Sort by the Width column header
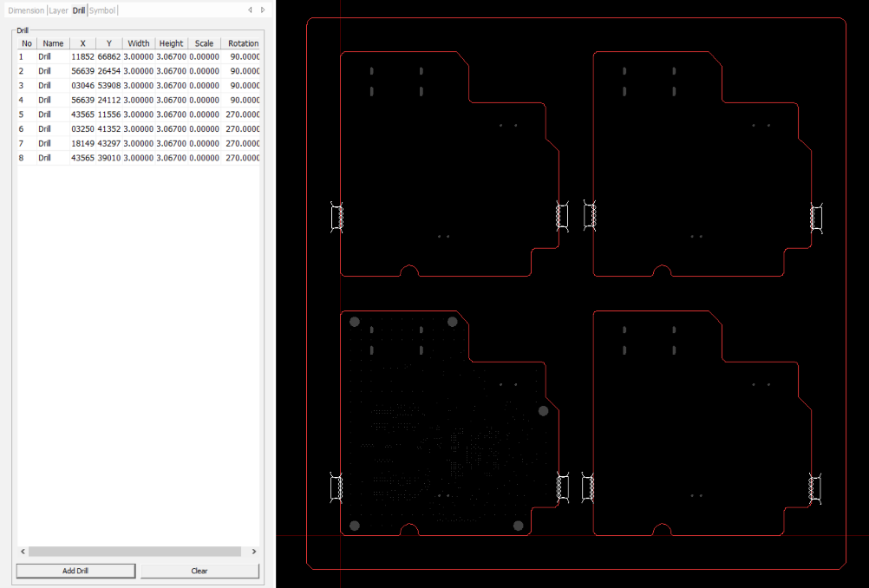The height and width of the screenshot is (588, 869). point(138,42)
